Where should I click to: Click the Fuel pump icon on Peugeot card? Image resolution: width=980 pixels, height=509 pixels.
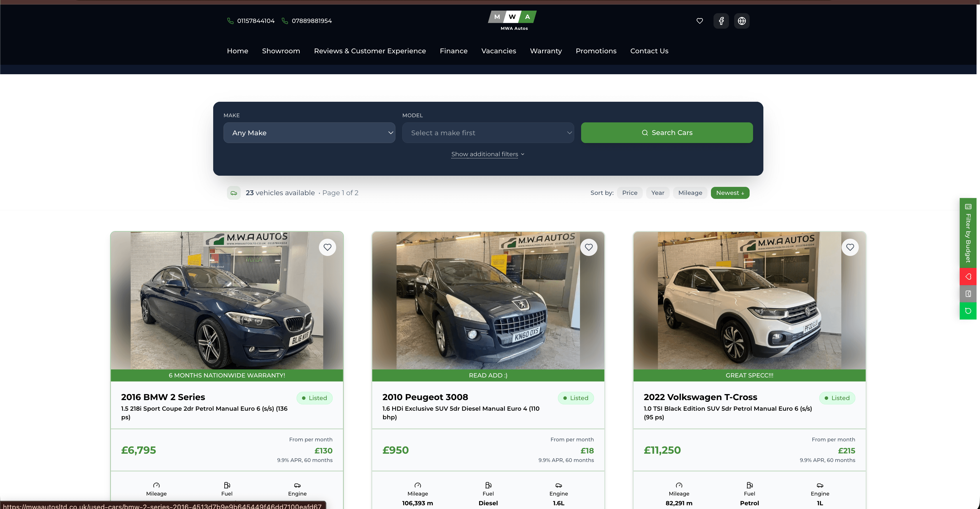pos(488,485)
